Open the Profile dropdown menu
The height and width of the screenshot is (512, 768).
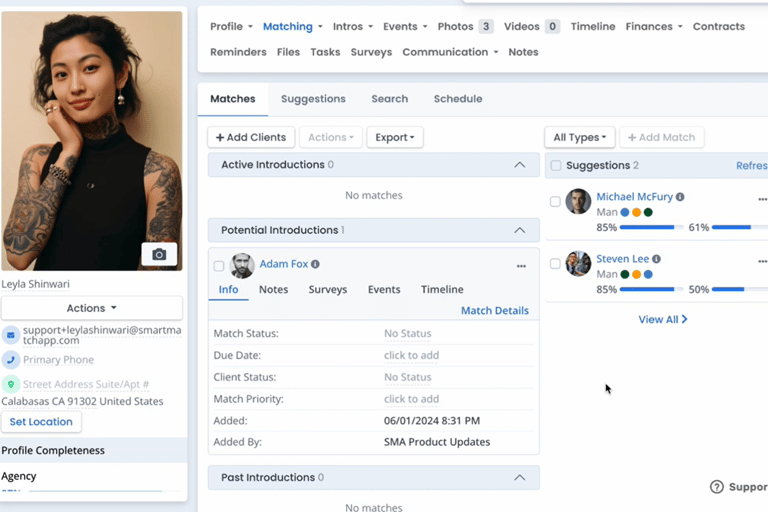pyautogui.click(x=231, y=26)
